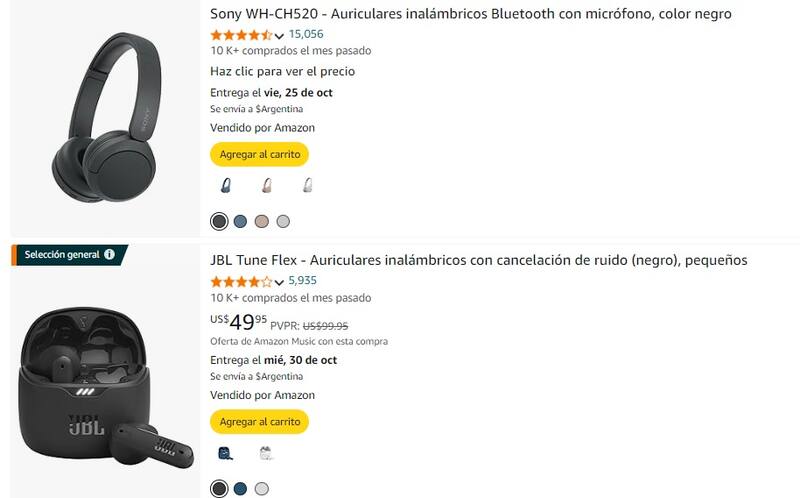Screen dimensions: 800x498
Task: Select the white JBL Tune Flex variant thumbnail
Action: (266, 453)
